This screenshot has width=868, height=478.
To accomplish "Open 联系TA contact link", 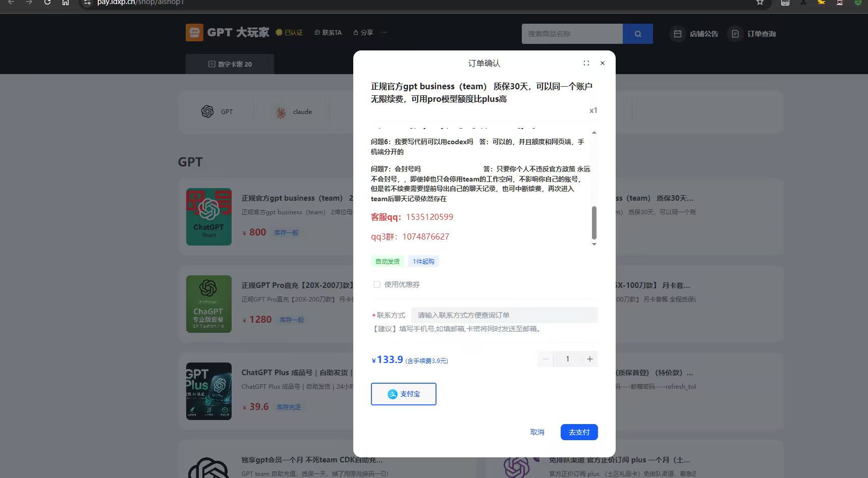I will point(328,32).
